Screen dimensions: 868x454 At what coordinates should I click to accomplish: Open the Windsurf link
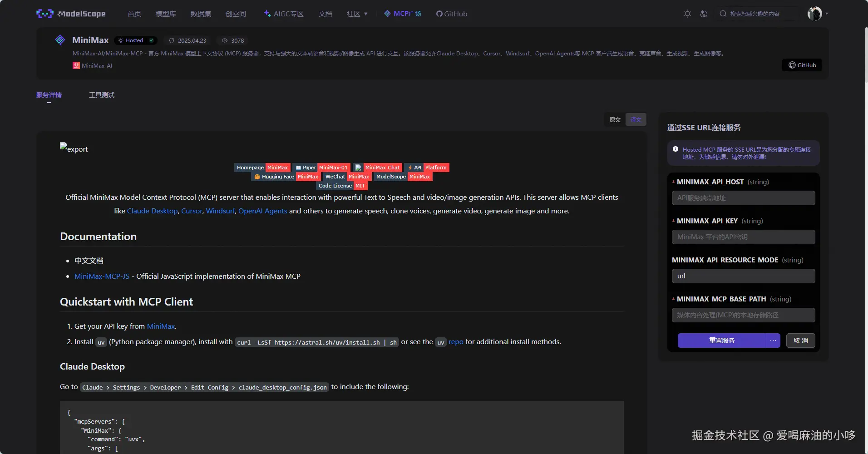tap(220, 211)
